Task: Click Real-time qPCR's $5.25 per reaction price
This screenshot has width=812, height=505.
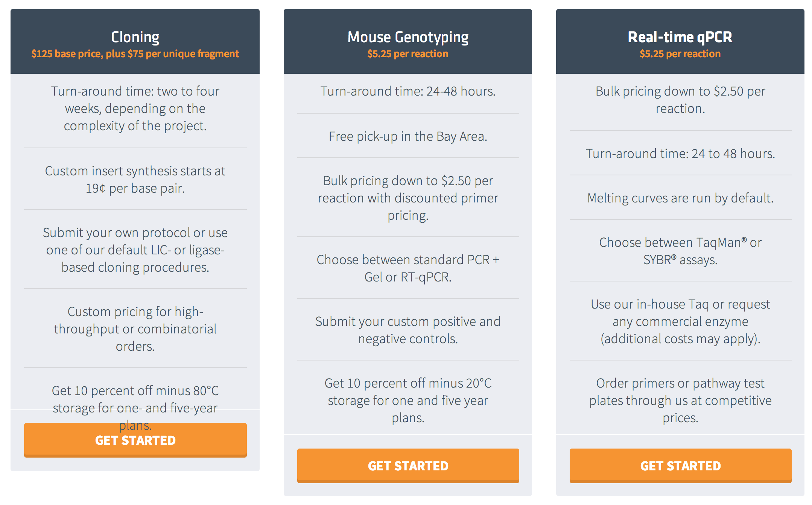Action: pos(680,54)
